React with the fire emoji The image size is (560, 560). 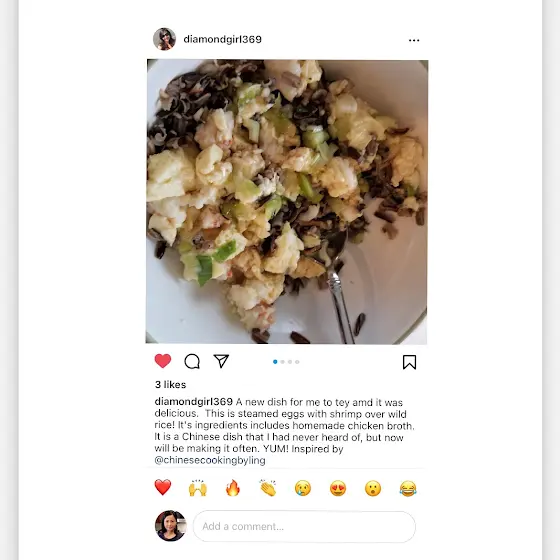tap(232, 488)
